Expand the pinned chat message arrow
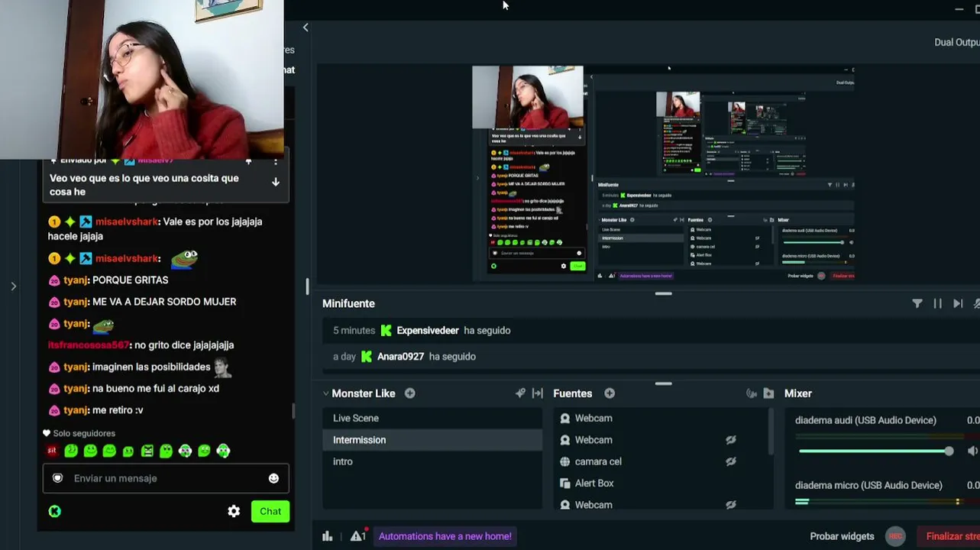980x550 pixels. 276,182
